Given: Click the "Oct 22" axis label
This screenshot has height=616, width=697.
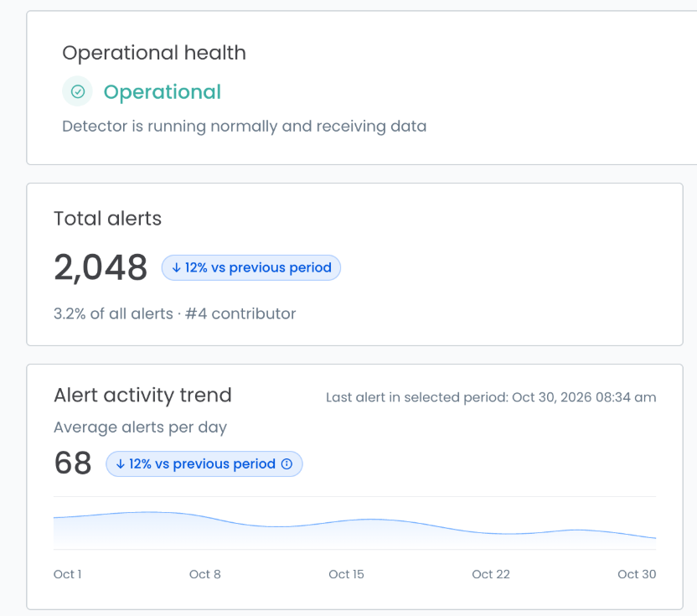Looking at the screenshot, I should pyautogui.click(x=491, y=574).
